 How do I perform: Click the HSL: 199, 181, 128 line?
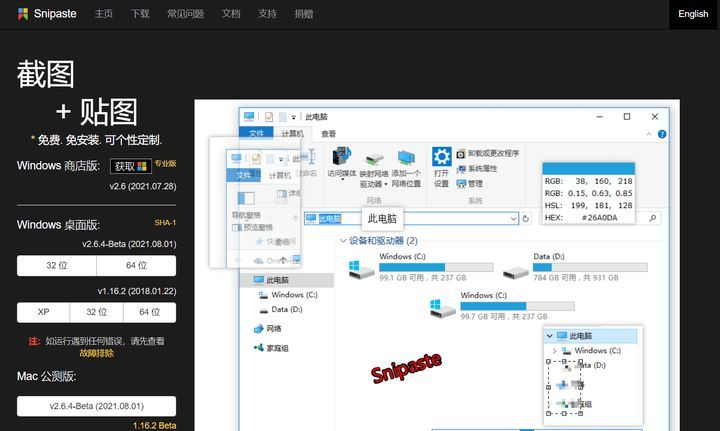click(588, 206)
